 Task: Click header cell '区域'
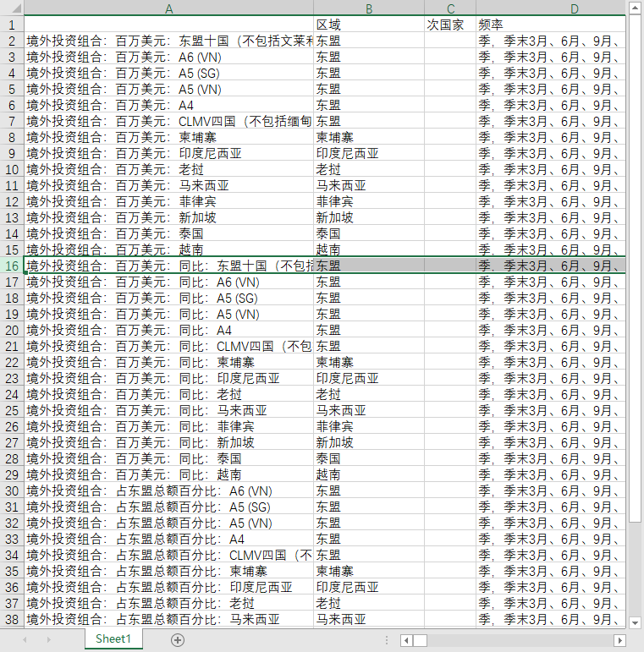coord(369,25)
